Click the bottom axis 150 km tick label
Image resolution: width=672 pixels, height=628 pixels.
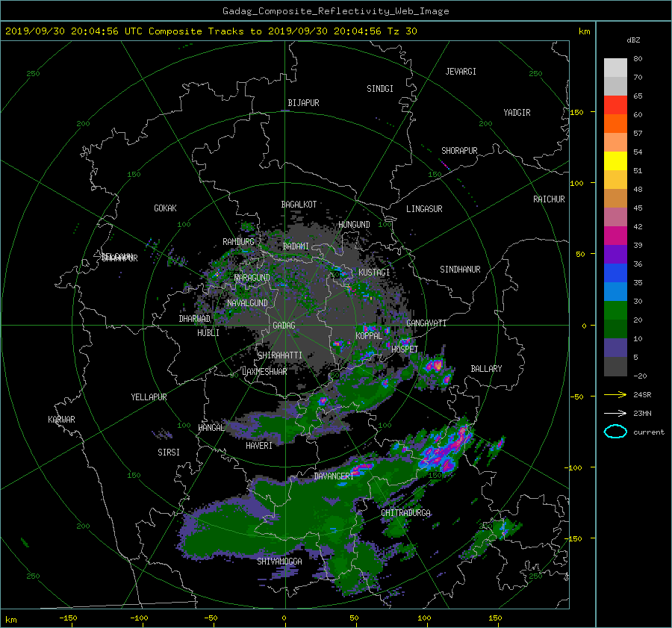pos(495,618)
